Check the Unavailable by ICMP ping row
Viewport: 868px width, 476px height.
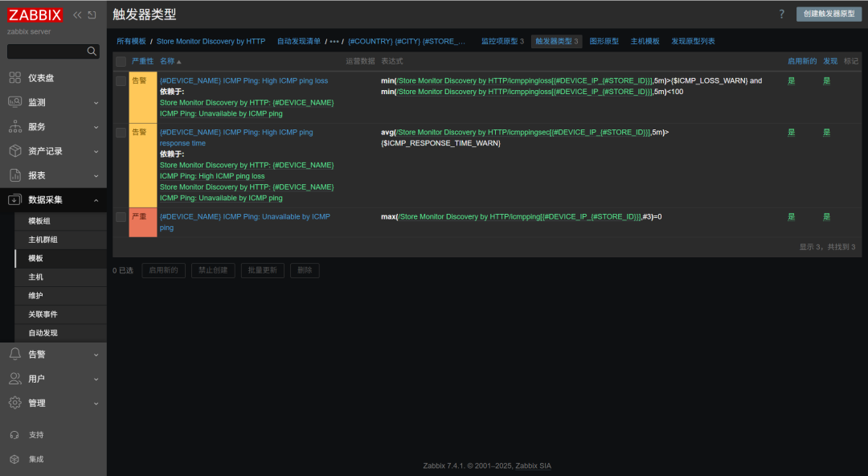(x=121, y=216)
